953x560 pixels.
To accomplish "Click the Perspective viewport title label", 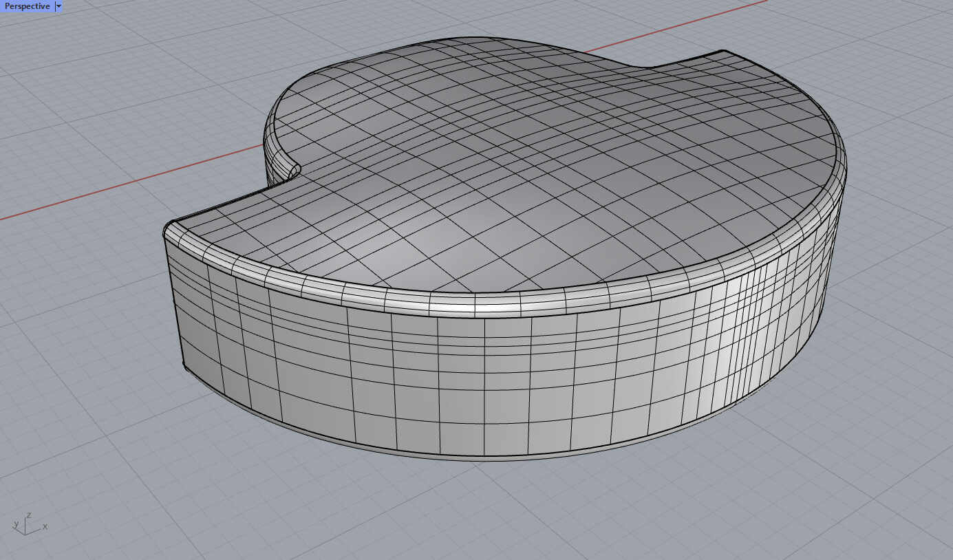I will pos(27,6).
